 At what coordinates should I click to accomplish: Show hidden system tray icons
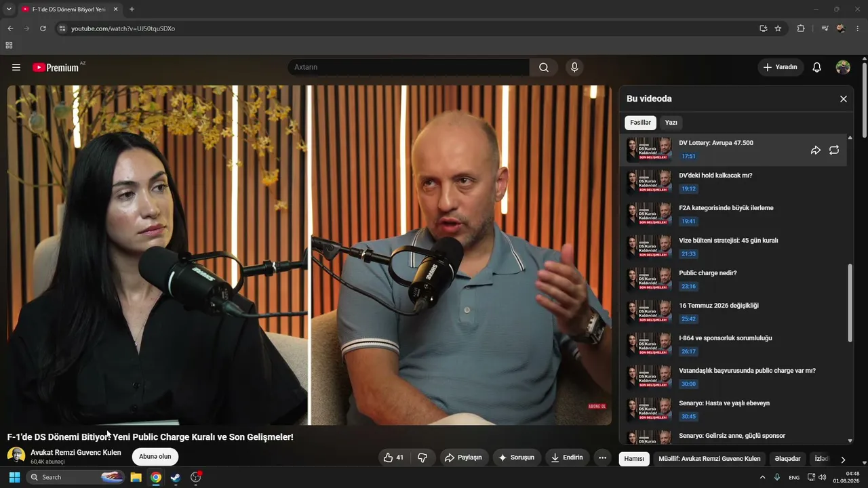762,477
